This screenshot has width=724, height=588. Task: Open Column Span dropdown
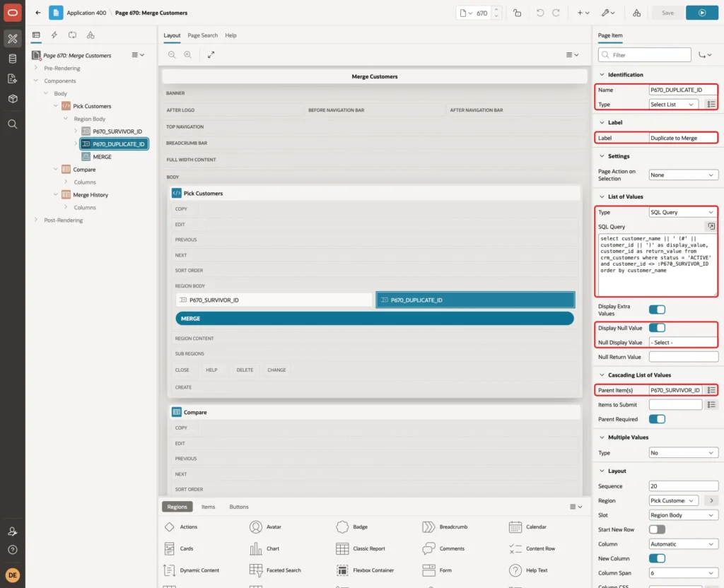coord(683,572)
